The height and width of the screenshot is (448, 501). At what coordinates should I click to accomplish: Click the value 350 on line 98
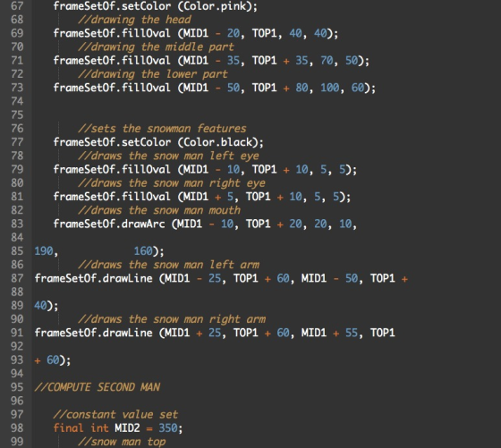coord(168,428)
